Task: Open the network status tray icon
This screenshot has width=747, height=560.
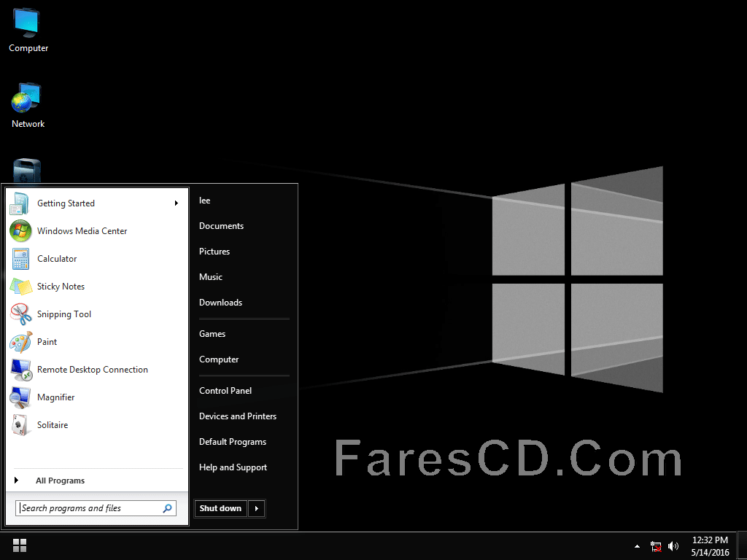Action: (656, 546)
